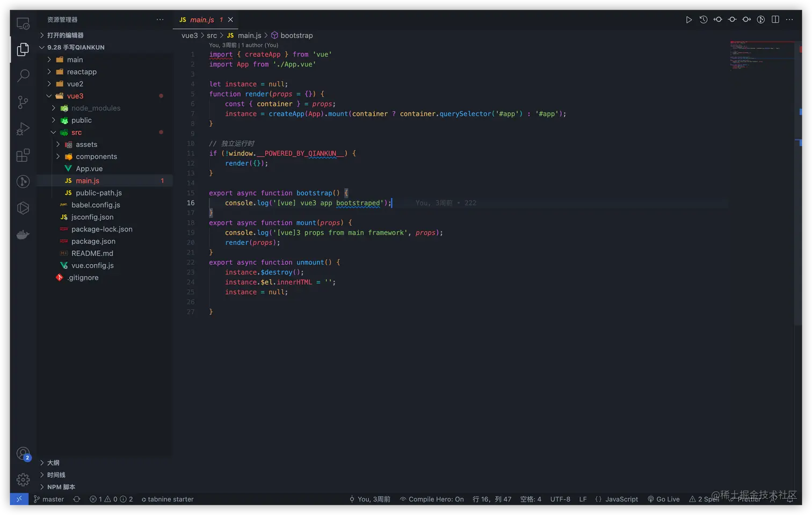Image resolution: width=812 pixels, height=515 pixels.
Task: Open package.json in the file tree
Action: click(105, 241)
